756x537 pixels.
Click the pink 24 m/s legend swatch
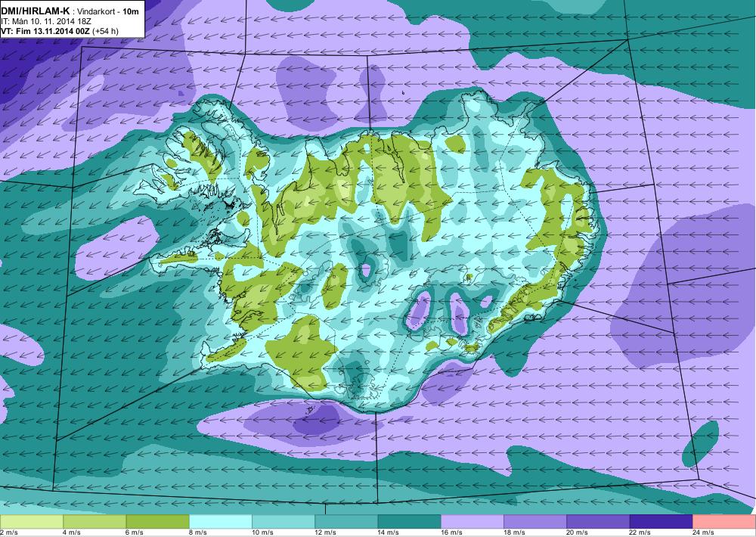coord(724,522)
